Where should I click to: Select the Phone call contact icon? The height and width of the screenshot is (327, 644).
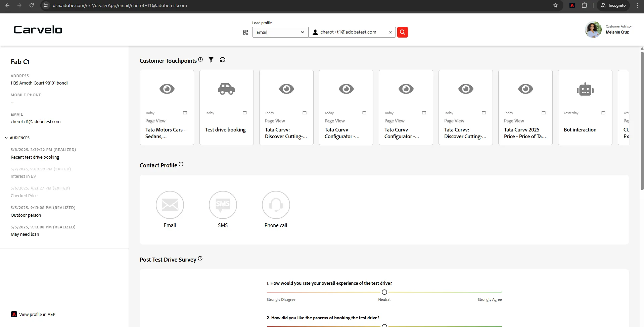pyautogui.click(x=276, y=205)
